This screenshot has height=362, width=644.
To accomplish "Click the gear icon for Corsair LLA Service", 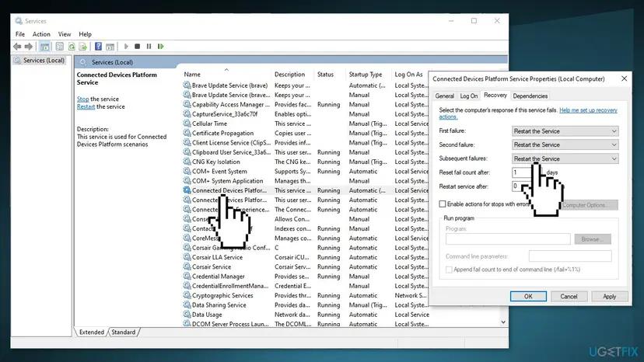I will coord(187,257).
